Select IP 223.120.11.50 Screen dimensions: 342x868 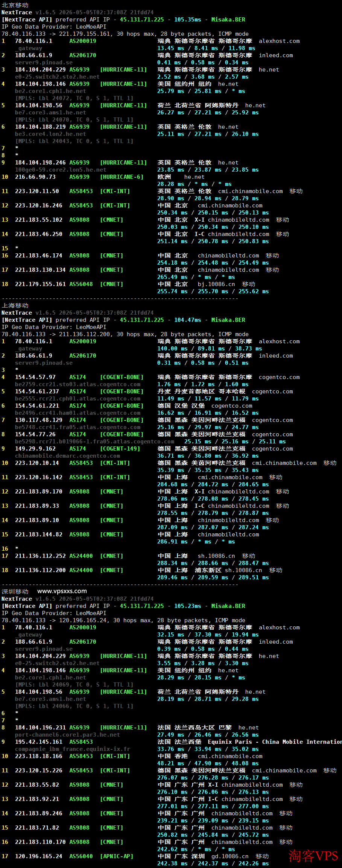[x=37, y=191]
